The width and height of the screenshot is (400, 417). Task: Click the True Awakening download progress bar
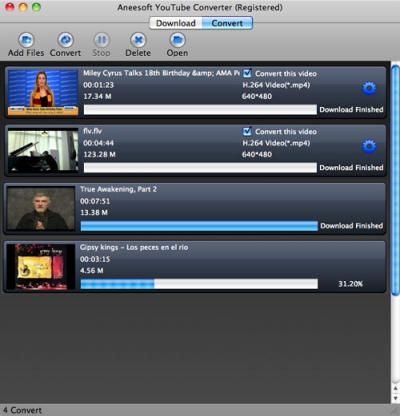click(199, 226)
